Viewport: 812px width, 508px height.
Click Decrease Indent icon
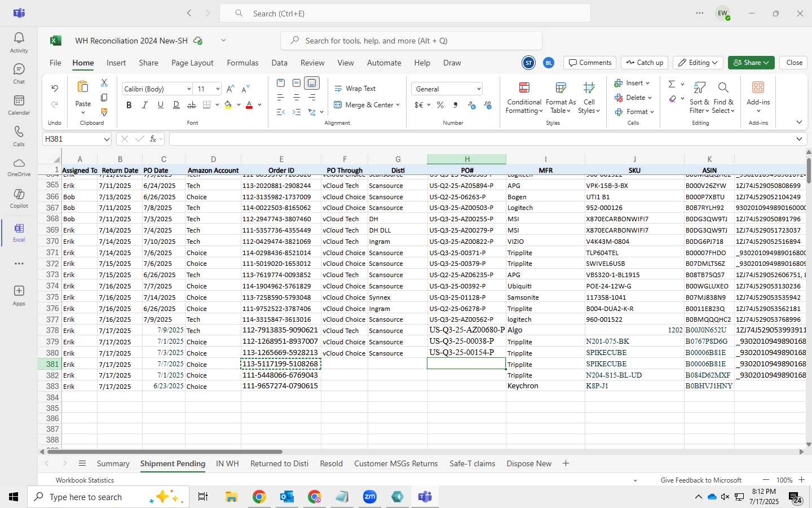coord(281,112)
